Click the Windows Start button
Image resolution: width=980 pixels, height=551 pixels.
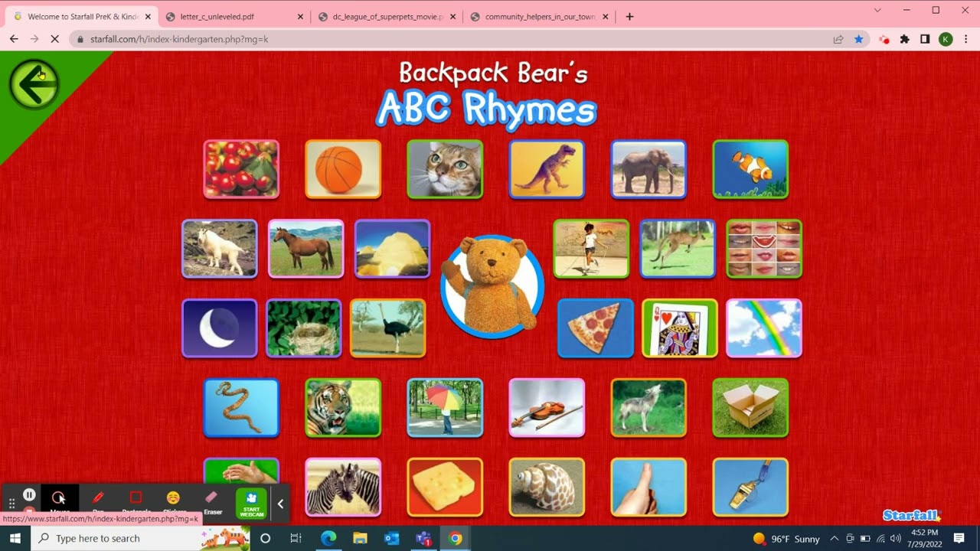[x=15, y=538]
